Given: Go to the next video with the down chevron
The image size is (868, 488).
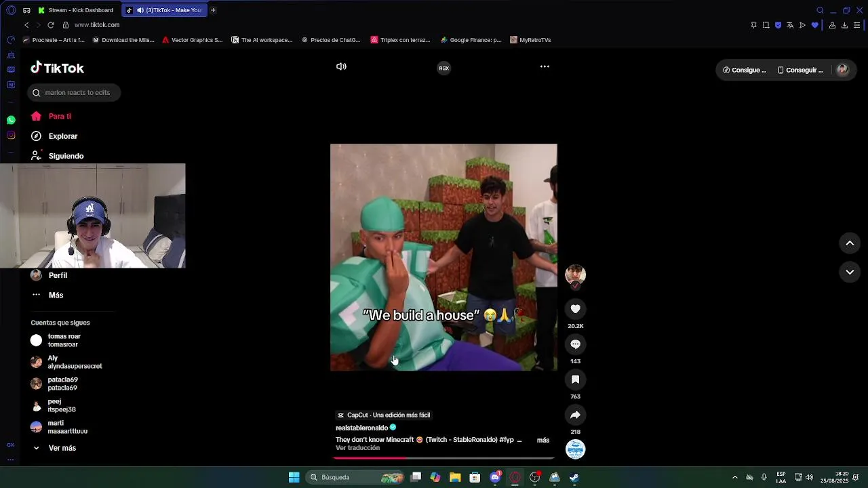Looking at the screenshot, I should [x=850, y=272].
